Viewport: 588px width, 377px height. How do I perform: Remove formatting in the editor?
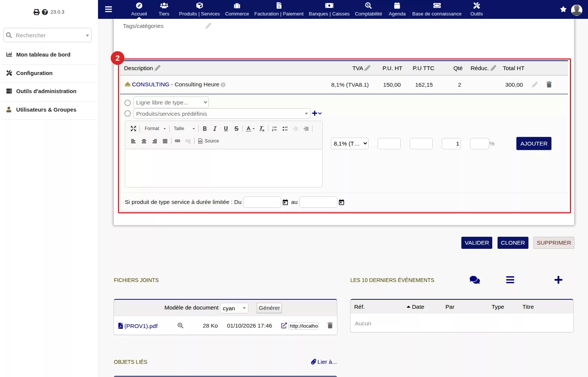pyautogui.click(x=262, y=129)
